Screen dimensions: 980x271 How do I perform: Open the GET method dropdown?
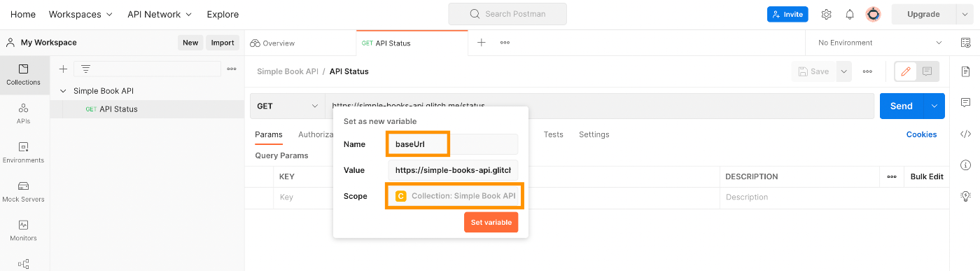(287, 106)
